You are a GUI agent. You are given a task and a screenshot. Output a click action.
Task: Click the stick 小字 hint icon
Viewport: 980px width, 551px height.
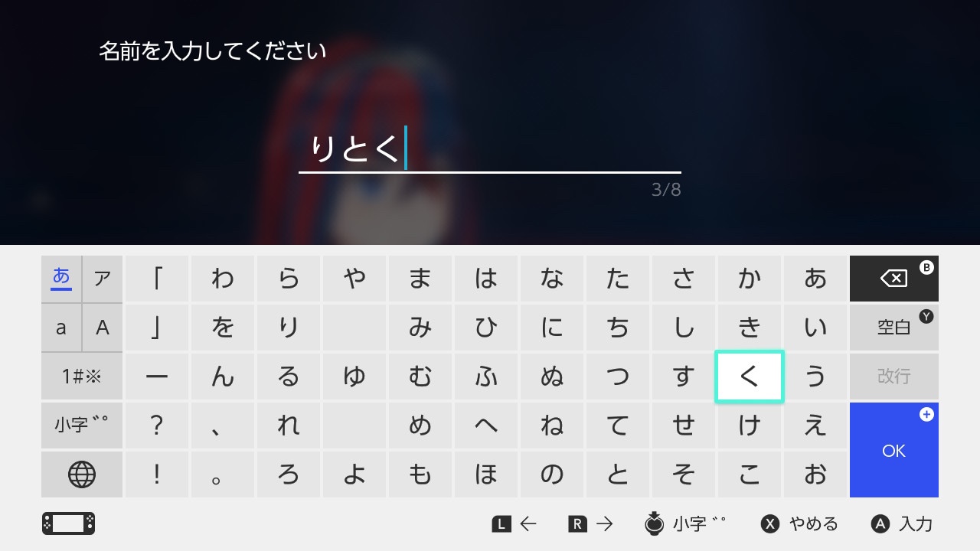(655, 523)
